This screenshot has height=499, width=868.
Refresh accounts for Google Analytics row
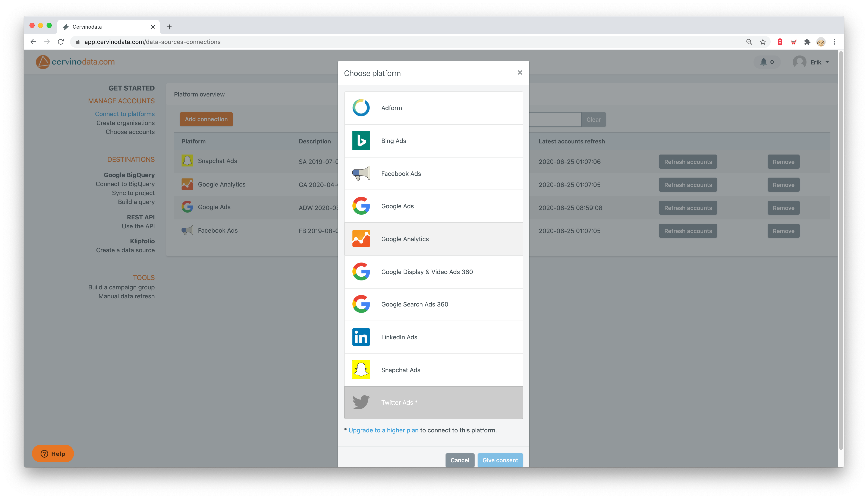[688, 185]
